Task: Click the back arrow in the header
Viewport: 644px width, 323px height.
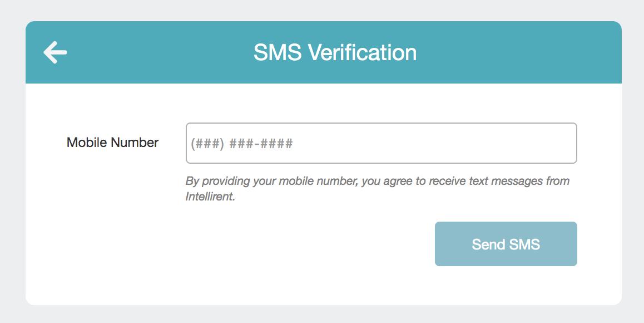Action: (55, 52)
